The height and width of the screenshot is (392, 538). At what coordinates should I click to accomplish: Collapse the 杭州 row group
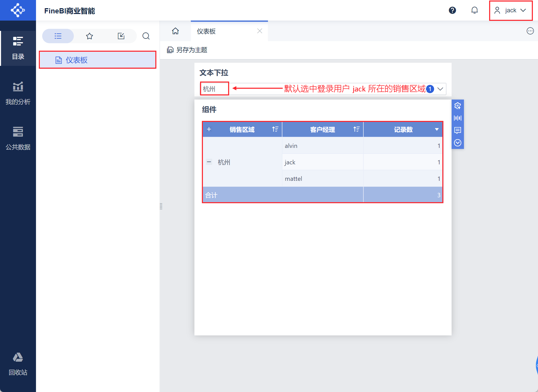[x=209, y=162]
